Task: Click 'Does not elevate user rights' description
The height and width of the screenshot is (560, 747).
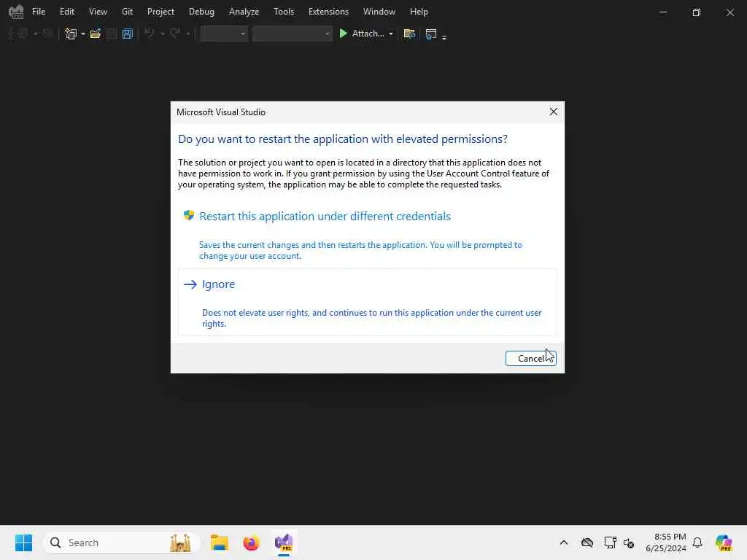Action: 371,318
